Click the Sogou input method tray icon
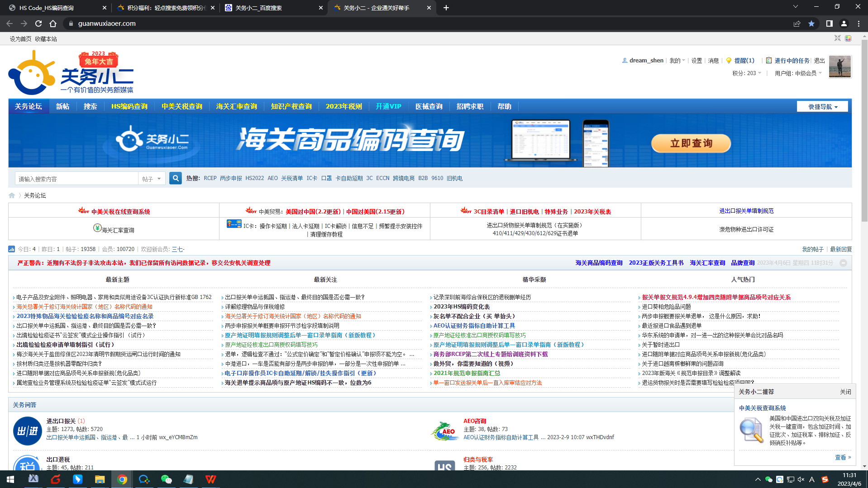 [825, 479]
